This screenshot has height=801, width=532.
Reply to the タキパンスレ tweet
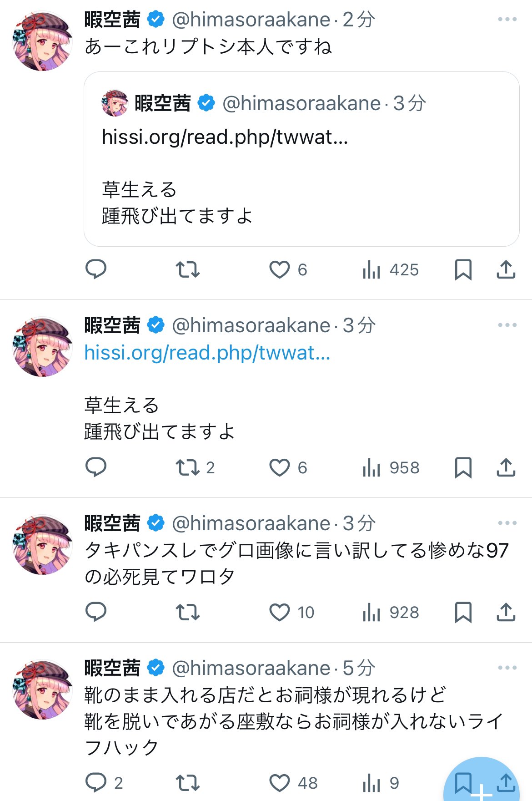pos(96,612)
